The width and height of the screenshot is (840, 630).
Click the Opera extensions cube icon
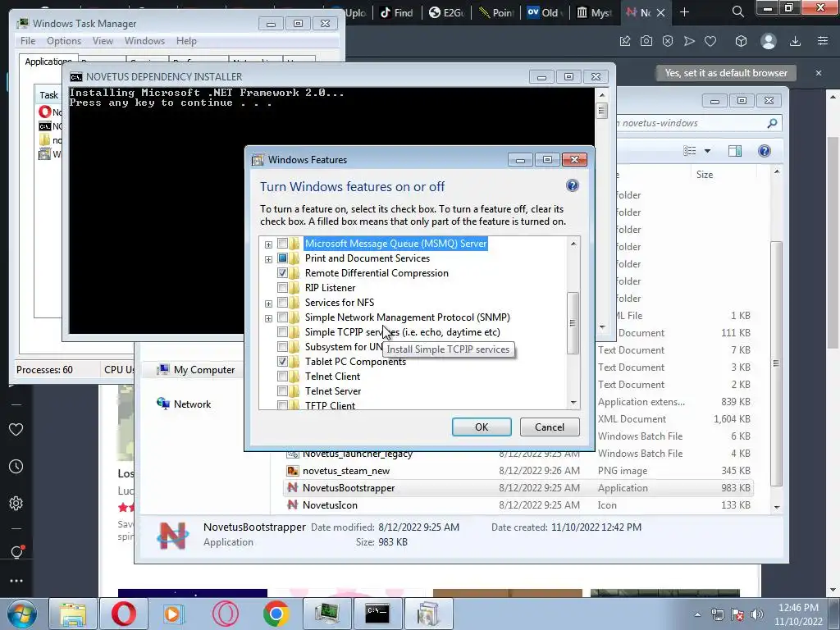(741, 41)
